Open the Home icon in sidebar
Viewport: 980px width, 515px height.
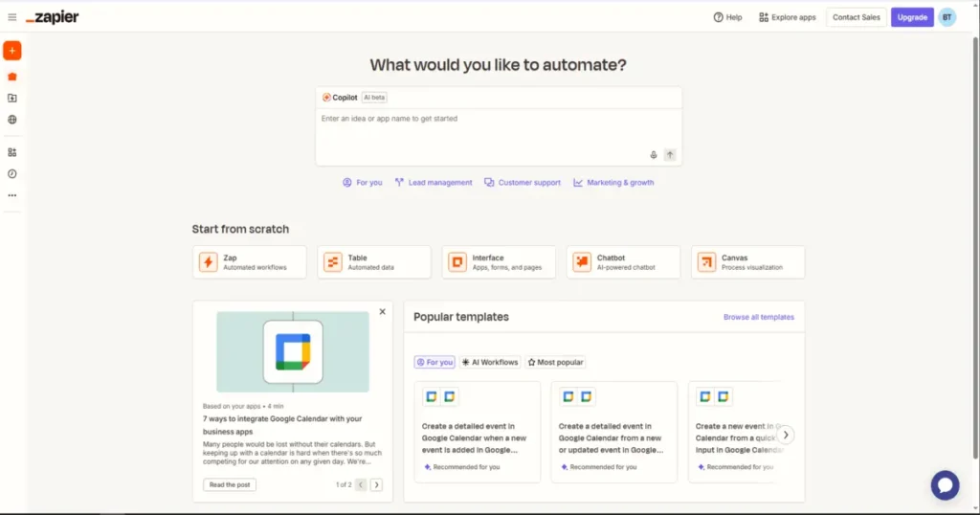click(11, 77)
